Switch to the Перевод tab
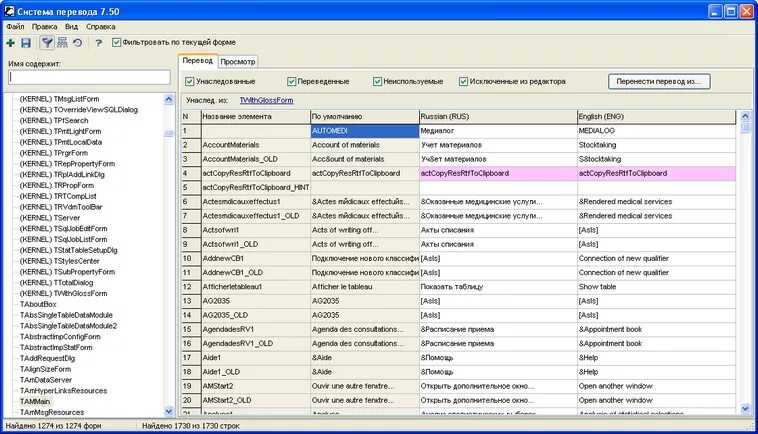This screenshot has height=434, width=758. pos(197,61)
